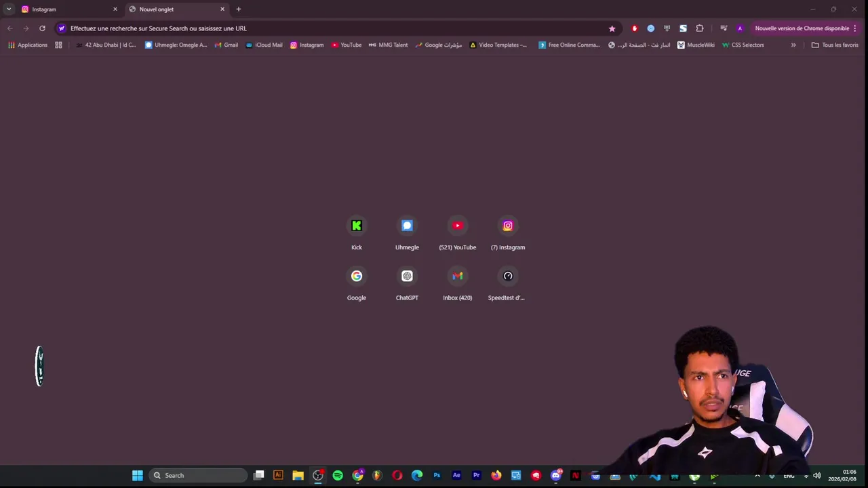The width and height of the screenshot is (868, 488).
Task: Open File Explorer from the taskbar
Action: pyautogui.click(x=298, y=475)
